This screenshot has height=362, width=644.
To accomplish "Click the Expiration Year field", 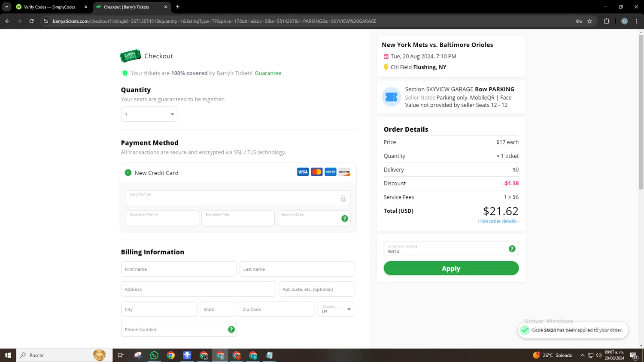I will tap(238, 218).
